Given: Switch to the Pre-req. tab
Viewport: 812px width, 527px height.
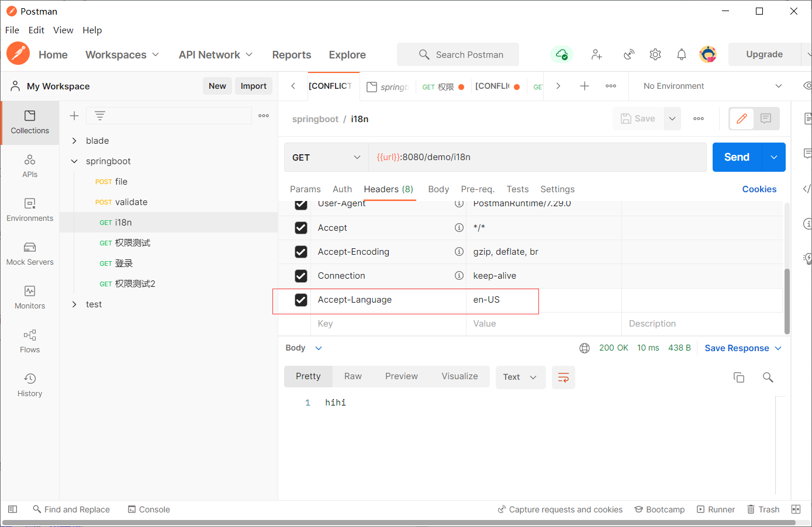Looking at the screenshot, I should point(478,189).
